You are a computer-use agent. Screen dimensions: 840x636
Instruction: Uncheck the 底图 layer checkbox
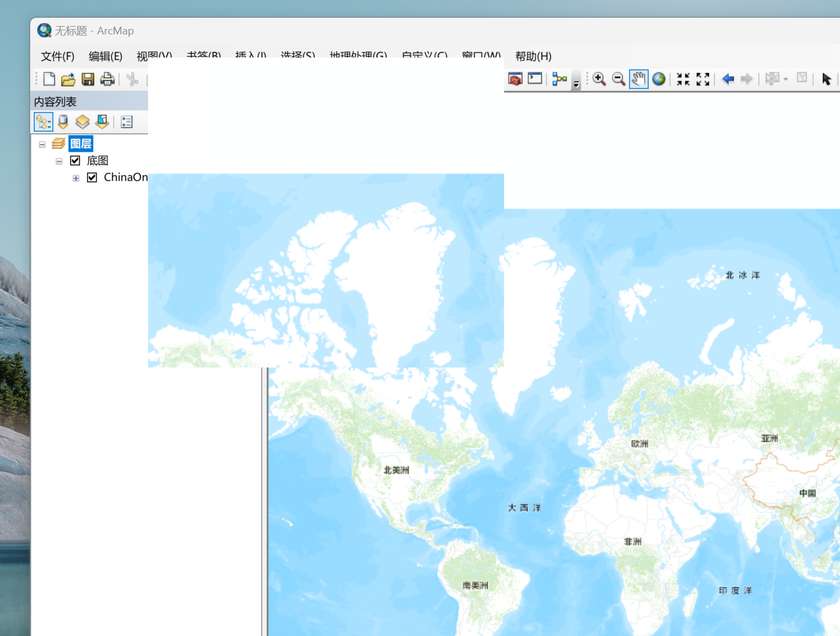(x=75, y=161)
